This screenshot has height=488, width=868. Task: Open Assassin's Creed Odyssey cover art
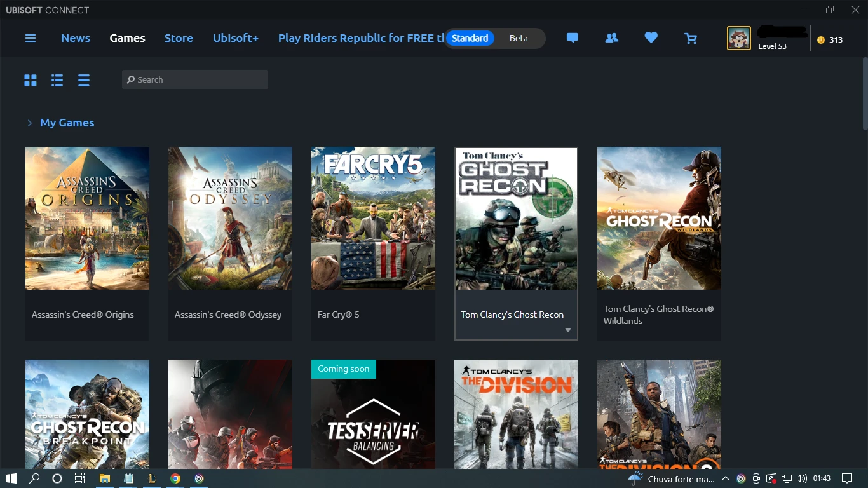point(230,219)
